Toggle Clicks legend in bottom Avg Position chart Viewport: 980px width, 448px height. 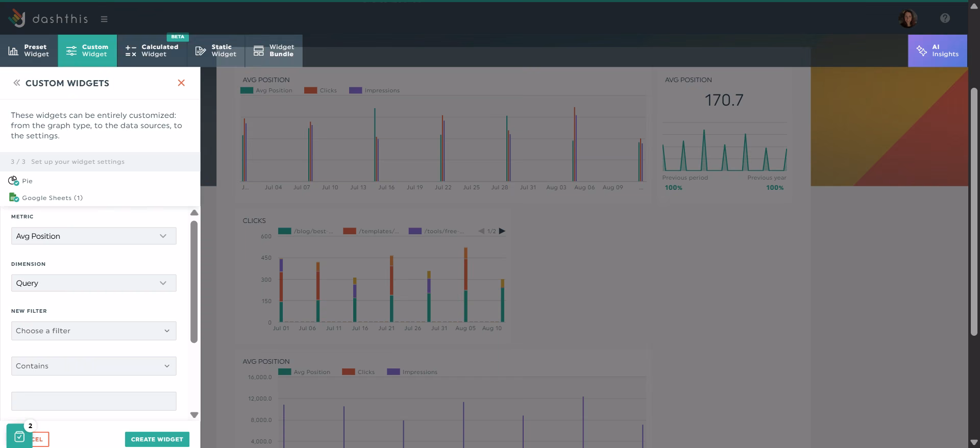coord(358,372)
